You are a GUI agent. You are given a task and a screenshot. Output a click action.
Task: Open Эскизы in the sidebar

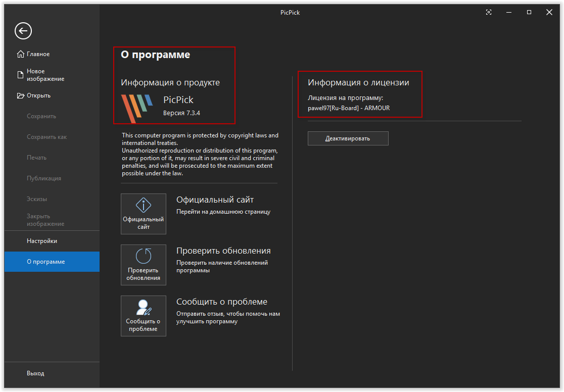point(52,199)
